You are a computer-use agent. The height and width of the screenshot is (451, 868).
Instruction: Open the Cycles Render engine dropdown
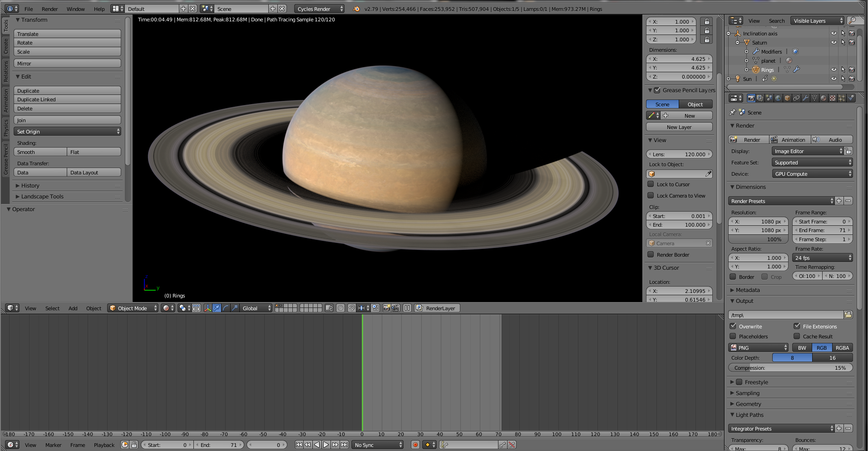click(x=318, y=9)
